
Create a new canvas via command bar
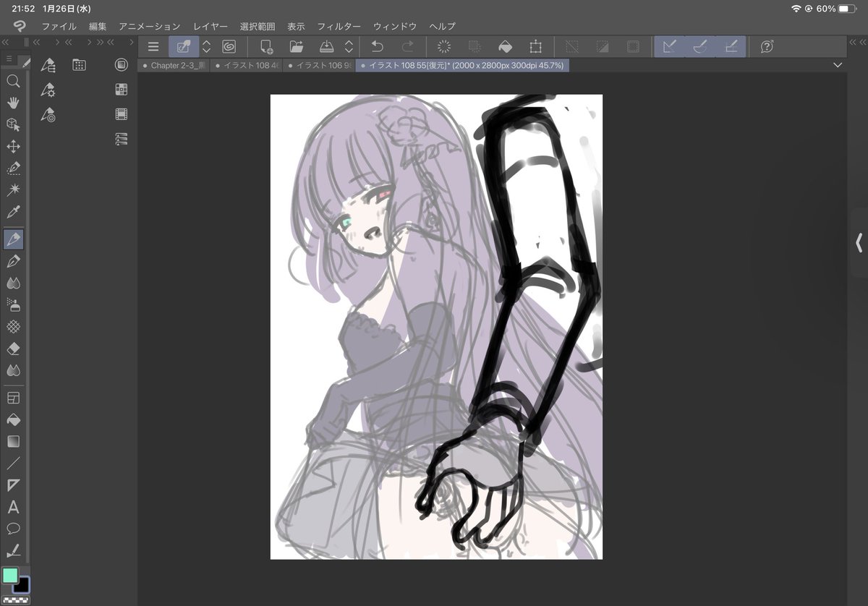265,47
